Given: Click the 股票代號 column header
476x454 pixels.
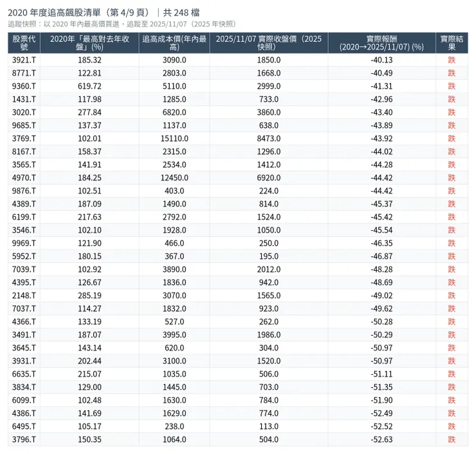Looking at the screenshot, I should pyautogui.click(x=24, y=43).
